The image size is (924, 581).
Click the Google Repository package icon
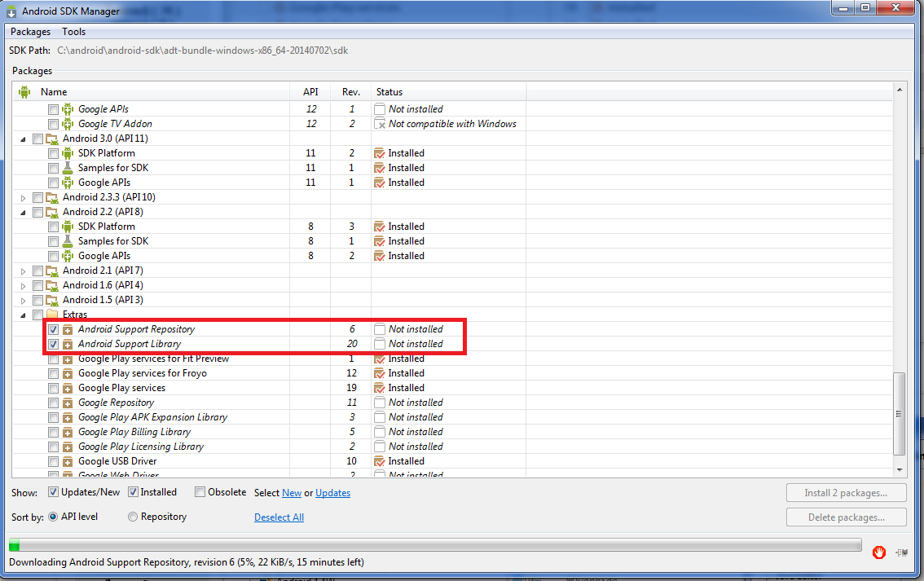(68, 403)
